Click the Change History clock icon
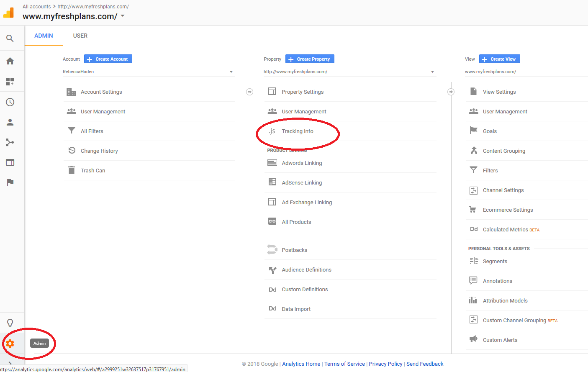Viewport: 588px width, 372px height. tap(72, 150)
